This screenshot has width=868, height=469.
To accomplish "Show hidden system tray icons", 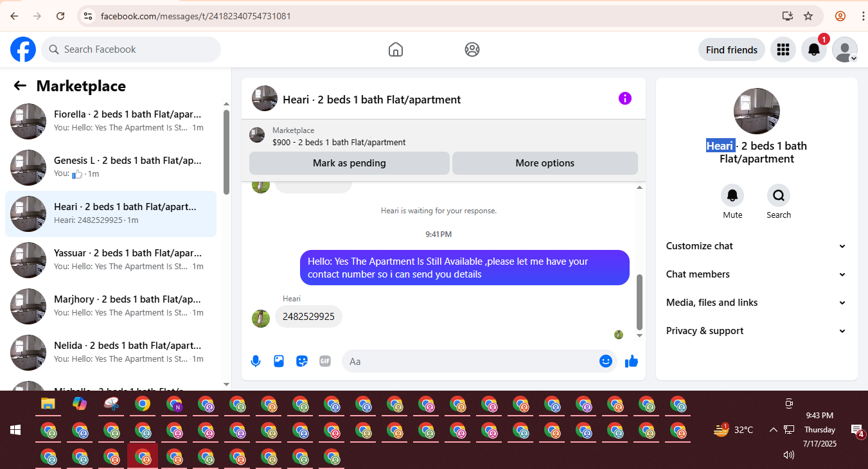I will point(773,430).
